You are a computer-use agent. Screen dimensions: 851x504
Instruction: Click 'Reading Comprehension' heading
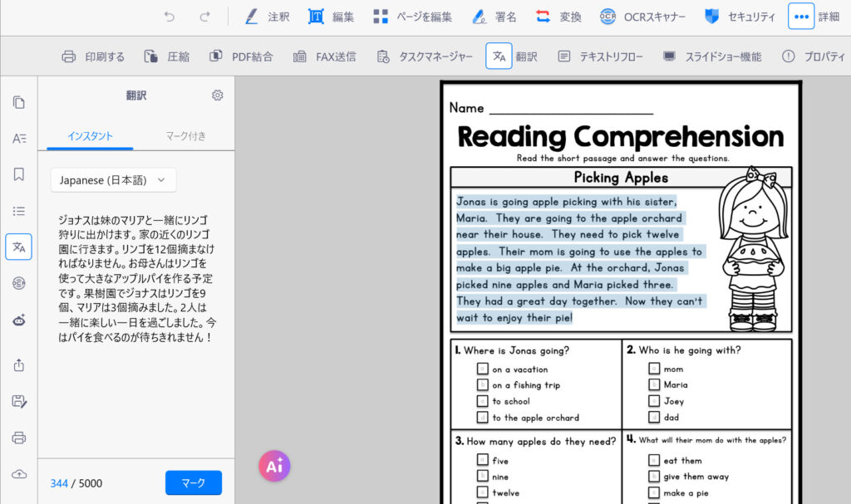621,137
